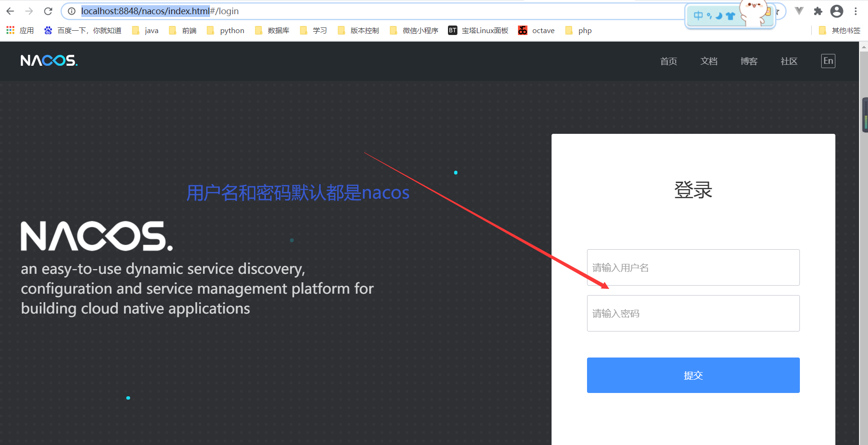This screenshot has width=868, height=445.
Task: Open the php bookmarks folder
Action: pyautogui.click(x=579, y=30)
